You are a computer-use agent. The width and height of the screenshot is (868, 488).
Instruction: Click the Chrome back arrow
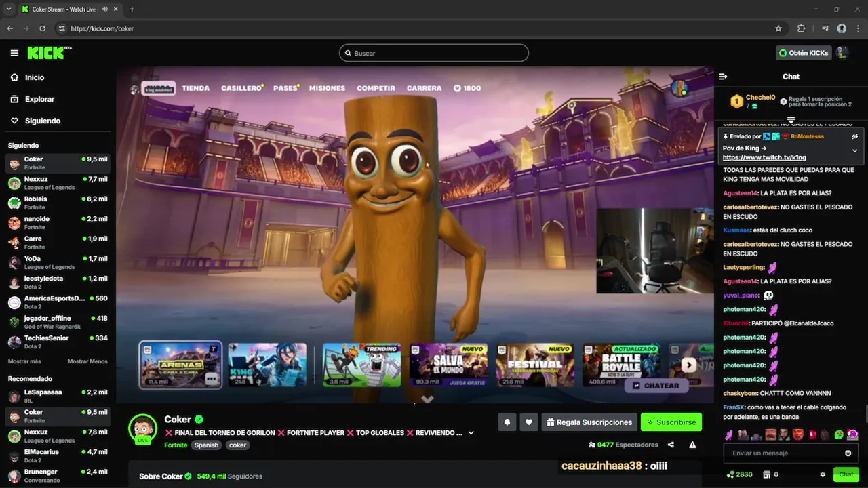[x=9, y=28]
